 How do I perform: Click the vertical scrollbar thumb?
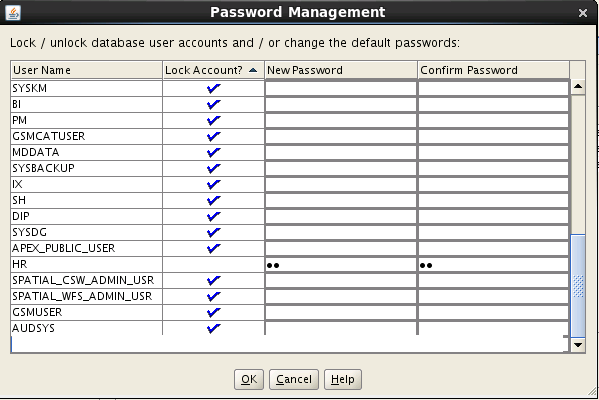click(x=578, y=286)
